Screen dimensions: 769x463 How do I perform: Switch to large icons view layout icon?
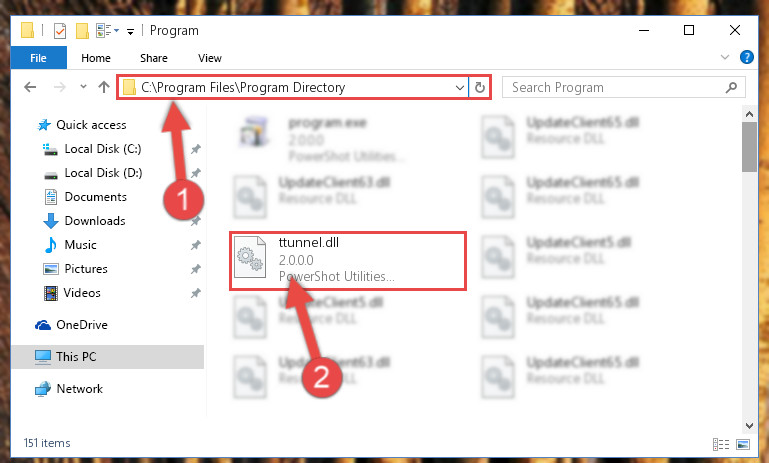click(743, 444)
